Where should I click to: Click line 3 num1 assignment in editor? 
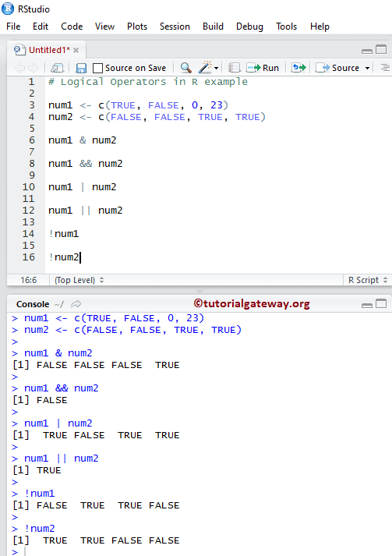(x=139, y=105)
